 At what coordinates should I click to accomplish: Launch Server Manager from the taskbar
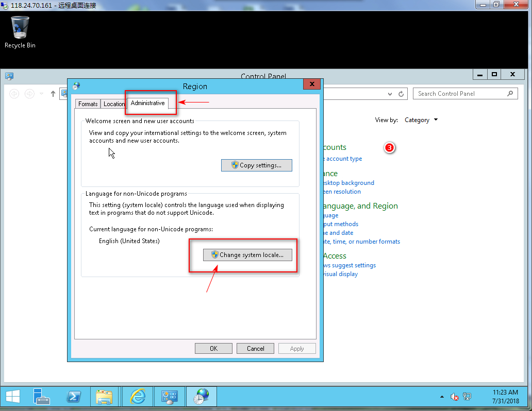point(42,396)
